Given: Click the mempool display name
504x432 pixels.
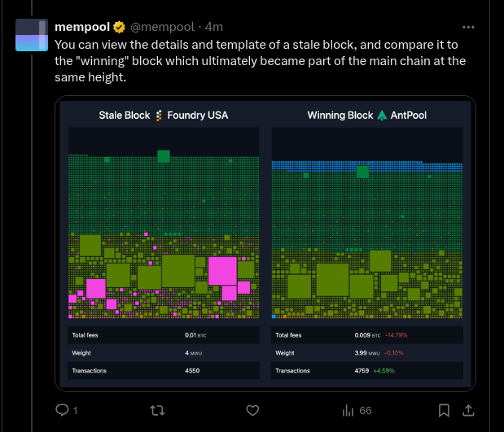Looking at the screenshot, I should point(82,27).
